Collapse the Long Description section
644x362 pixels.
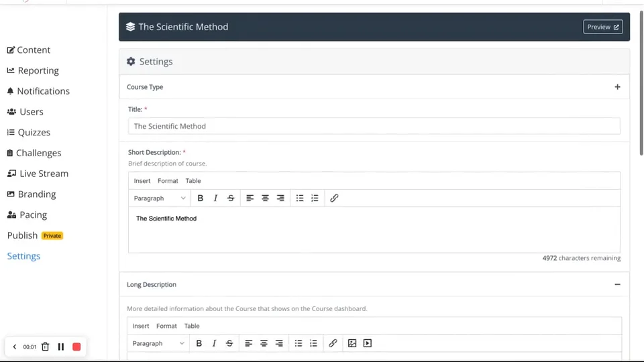[x=617, y=284]
